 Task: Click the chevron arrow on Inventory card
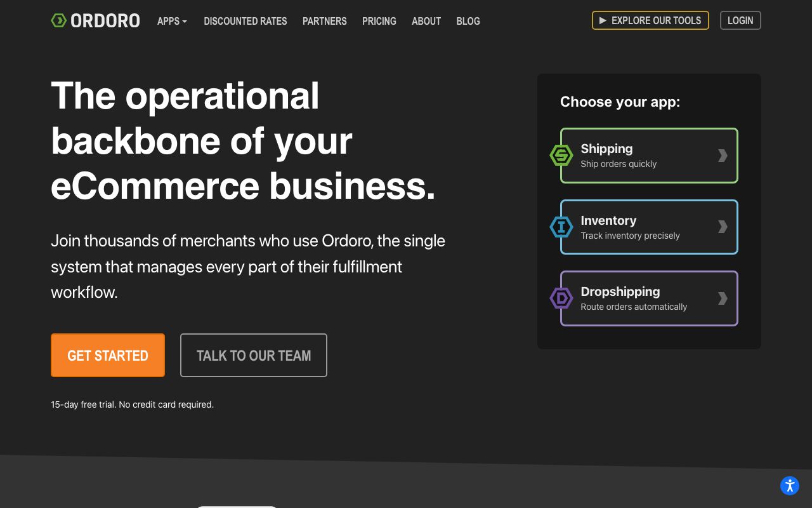click(x=722, y=227)
